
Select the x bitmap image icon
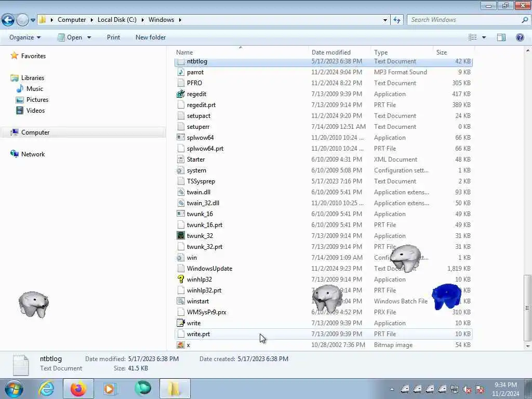(181, 345)
